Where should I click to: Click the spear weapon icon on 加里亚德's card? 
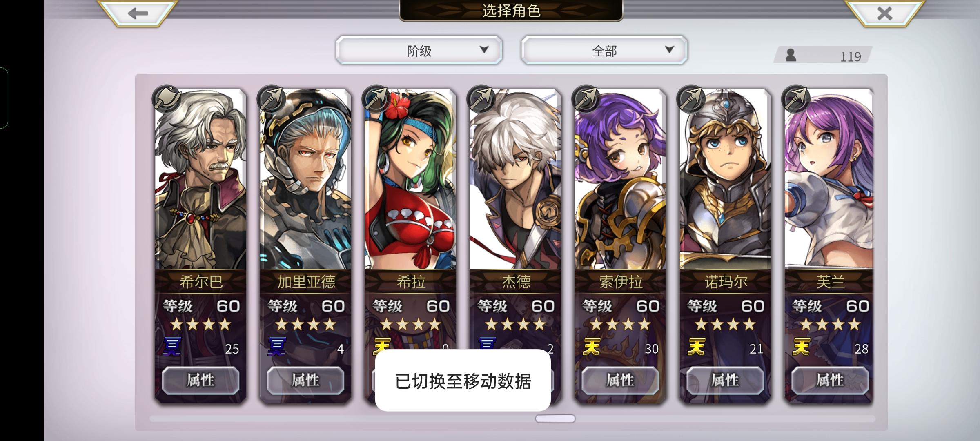(272, 98)
